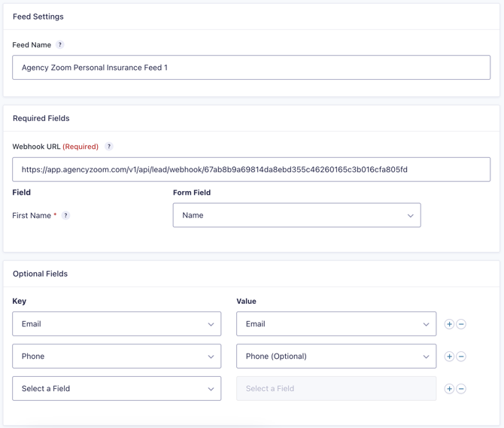
Task: Remove the empty Select a Field row
Action: pos(461,389)
